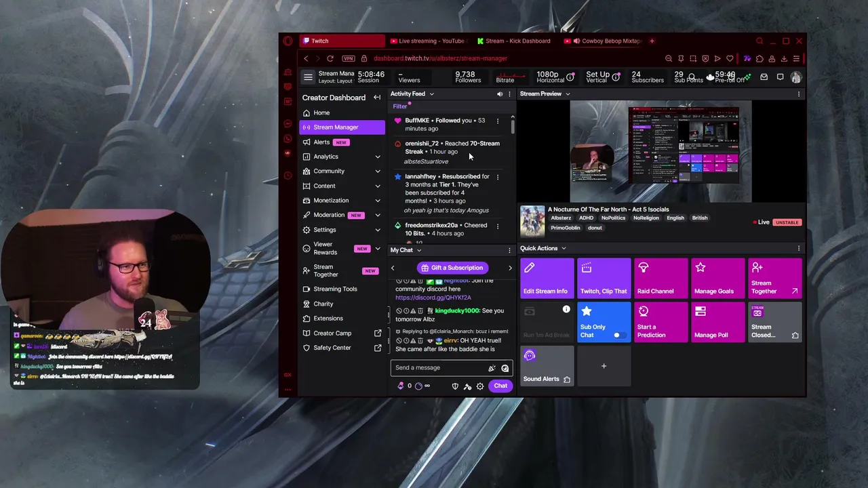
Task: Click the Stream Preview video thumbnail
Action: (x=660, y=151)
